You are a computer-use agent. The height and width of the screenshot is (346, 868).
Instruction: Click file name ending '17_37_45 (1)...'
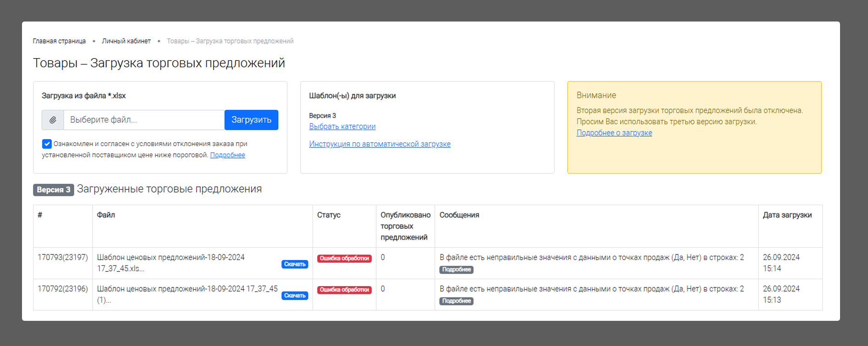pos(187,294)
